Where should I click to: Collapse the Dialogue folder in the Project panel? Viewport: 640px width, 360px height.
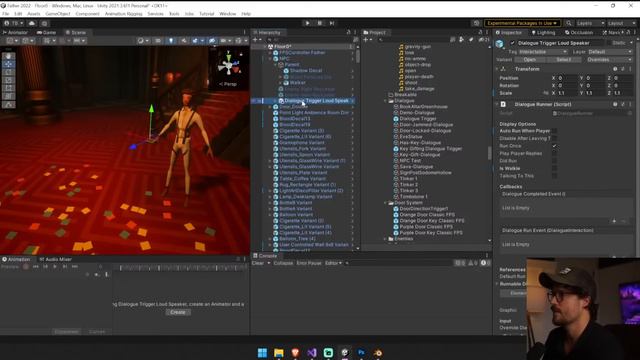385,101
